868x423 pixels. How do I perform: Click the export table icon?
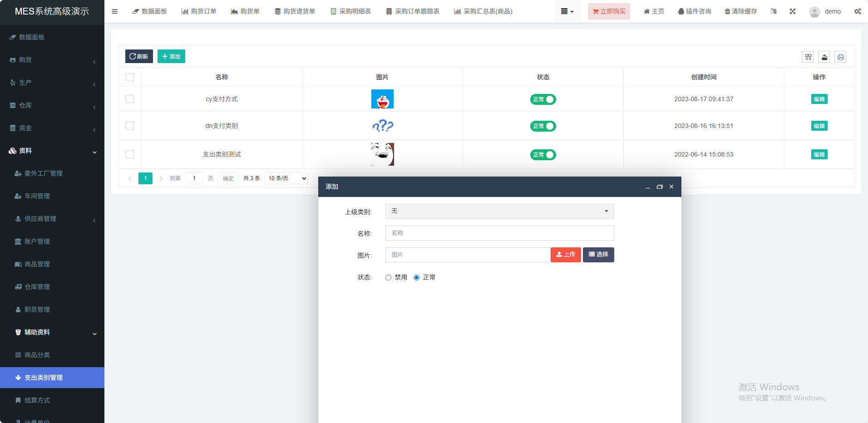pos(824,57)
